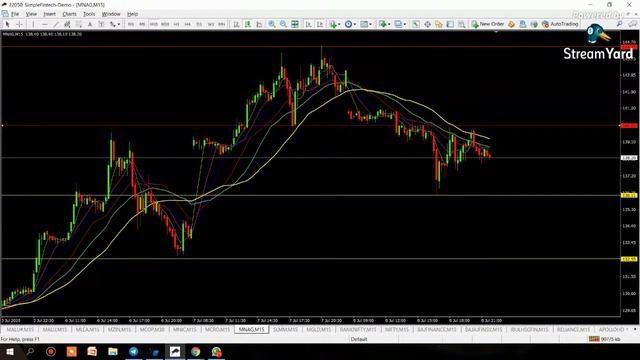
Task: Activate the crosshair tool
Action: (19, 24)
